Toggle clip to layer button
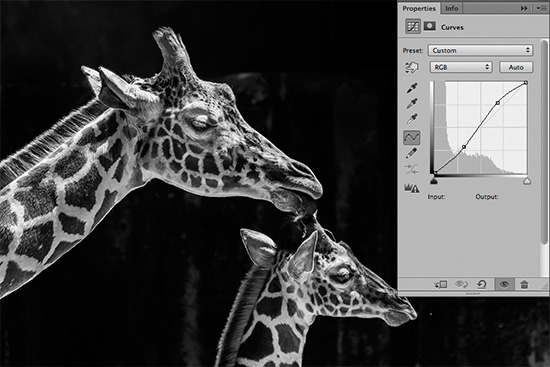The image size is (550, 367). (x=441, y=284)
